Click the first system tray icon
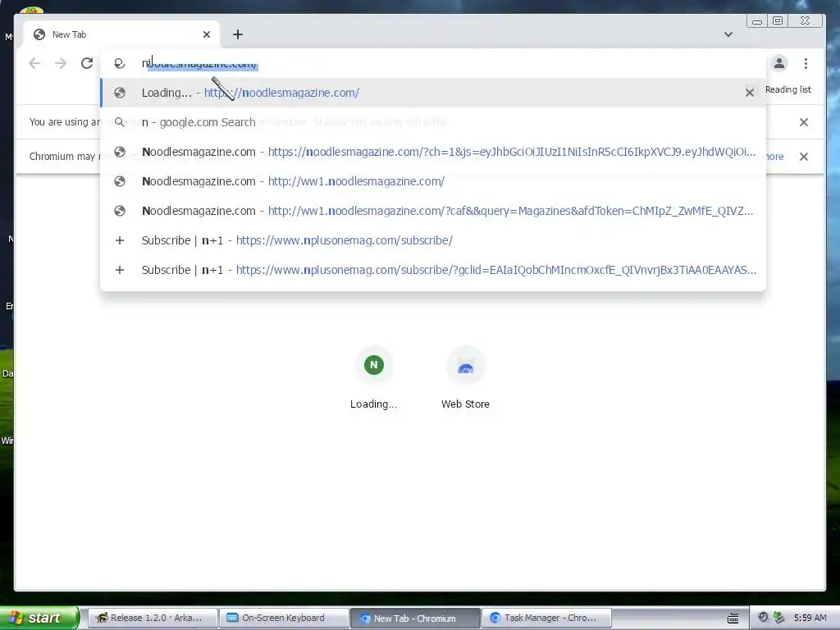 [764, 617]
